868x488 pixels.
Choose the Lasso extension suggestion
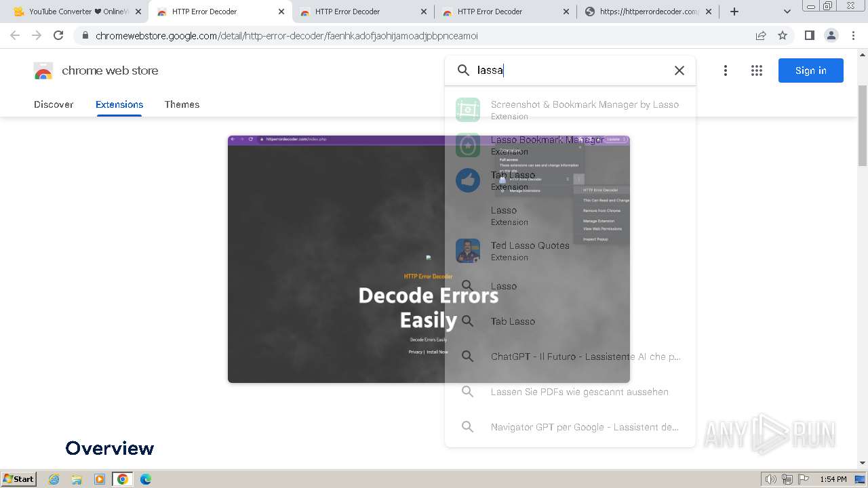tap(570, 216)
